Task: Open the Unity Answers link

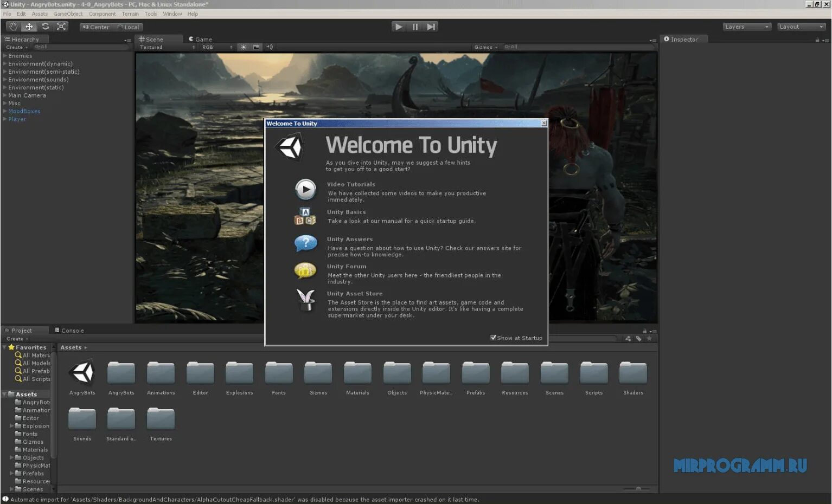Action: point(350,239)
